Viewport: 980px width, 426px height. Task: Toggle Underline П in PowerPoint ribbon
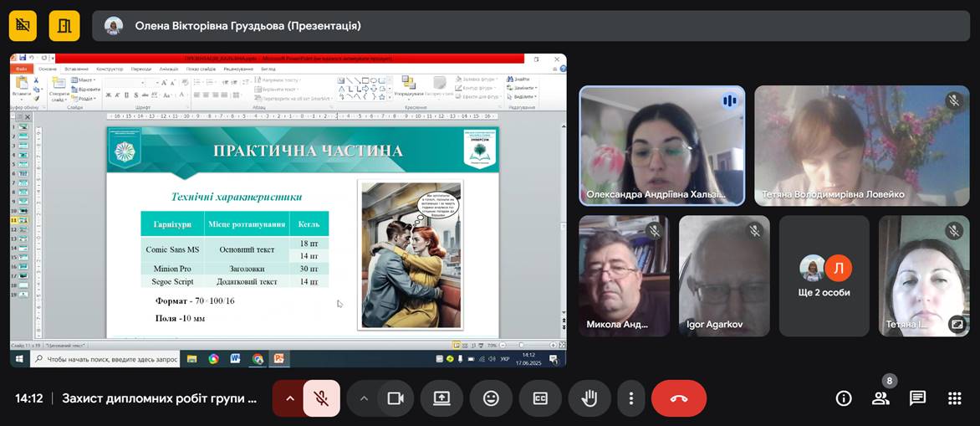(x=127, y=95)
